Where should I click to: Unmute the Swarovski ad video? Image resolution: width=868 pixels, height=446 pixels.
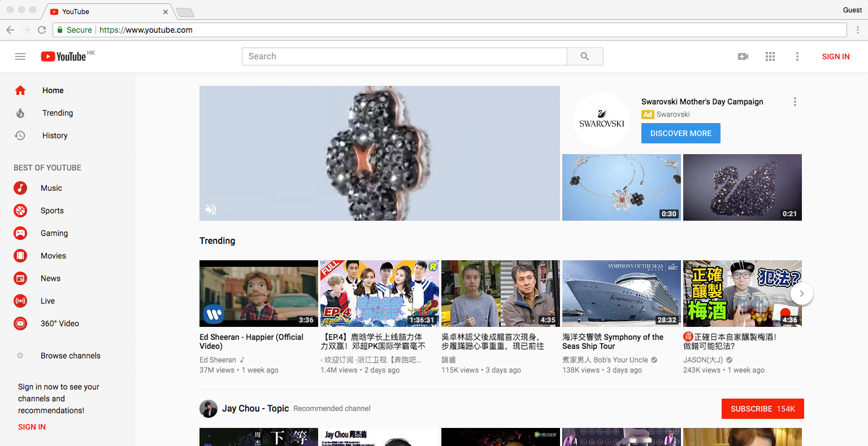(x=211, y=209)
